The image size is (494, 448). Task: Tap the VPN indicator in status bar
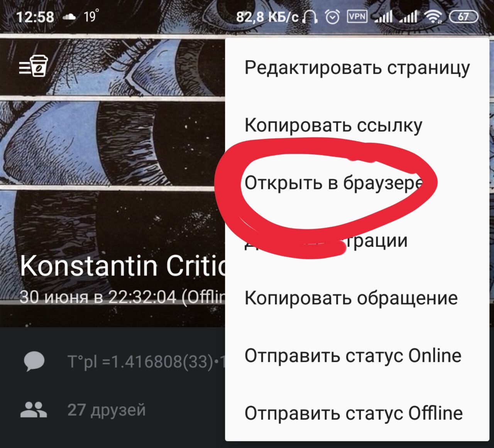click(x=357, y=16)
